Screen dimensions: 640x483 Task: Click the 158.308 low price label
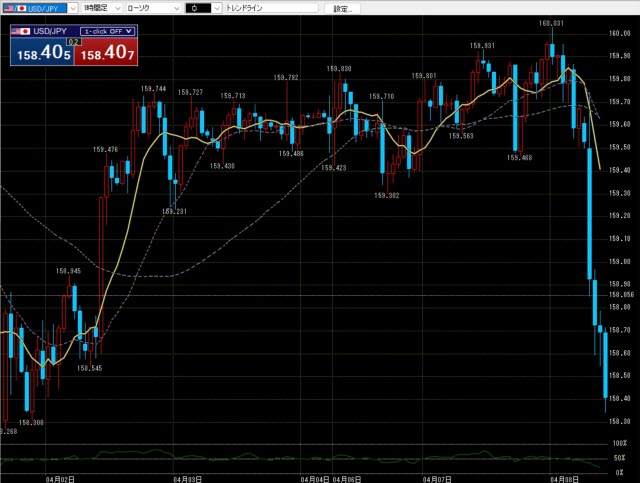click(x=30, y=423)
